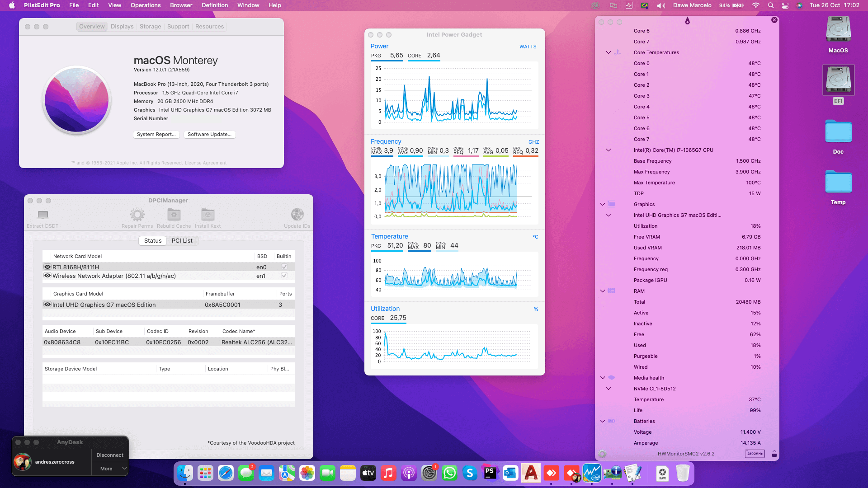Open Messages in the dock

[246, 473]
